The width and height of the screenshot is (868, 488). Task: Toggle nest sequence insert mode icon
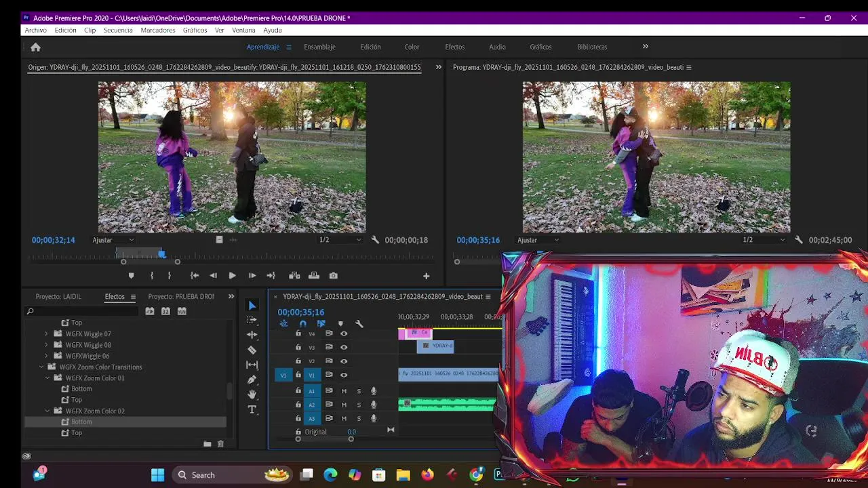pos(283,324)
